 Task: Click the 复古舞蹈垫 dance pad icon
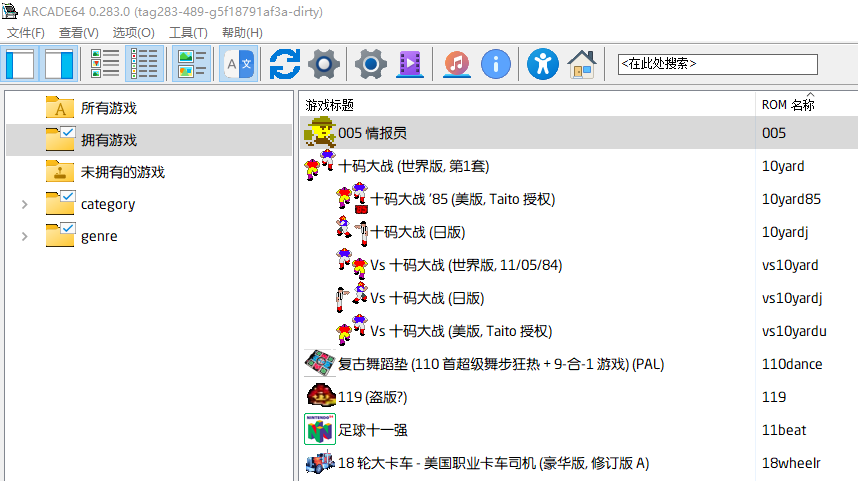pyautogui.click(x=320, y=363)
